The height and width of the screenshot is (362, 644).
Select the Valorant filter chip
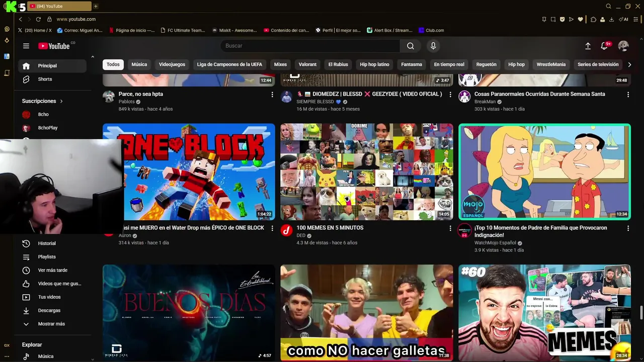(307, 64)
